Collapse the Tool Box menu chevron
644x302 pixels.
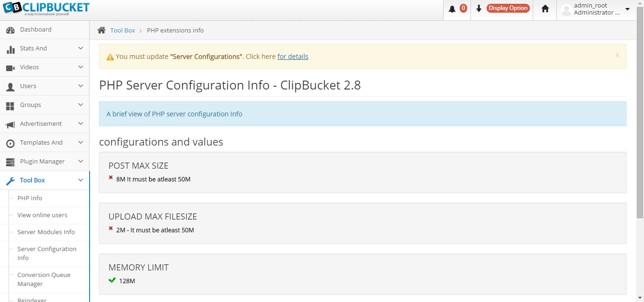(81, 180)
